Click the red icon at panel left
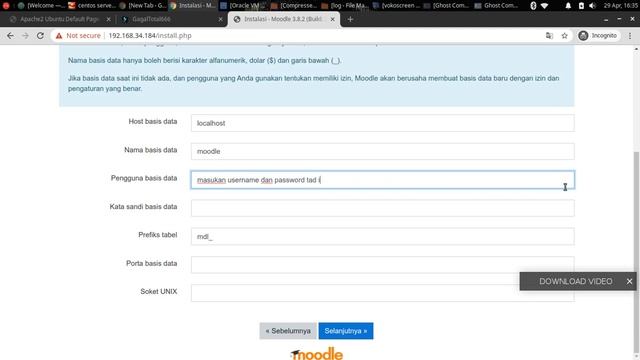 tap(6, 6)
